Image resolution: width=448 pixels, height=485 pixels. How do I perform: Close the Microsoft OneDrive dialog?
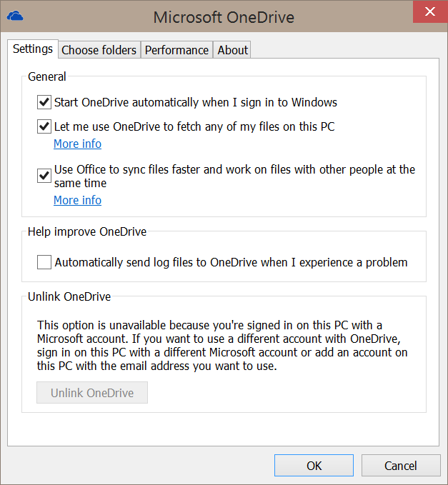pyautogui.click(x=430, y=11)
